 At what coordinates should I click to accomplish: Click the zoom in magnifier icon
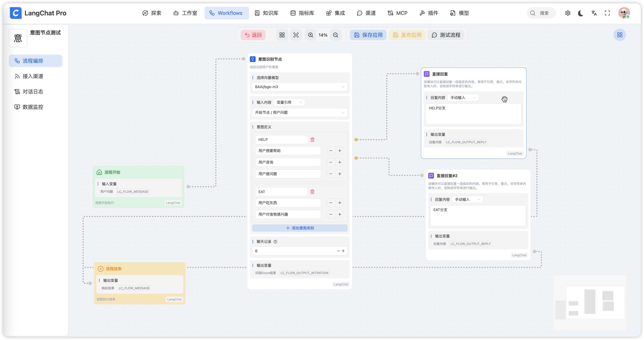pyautogui.click(x=310, y=35)
